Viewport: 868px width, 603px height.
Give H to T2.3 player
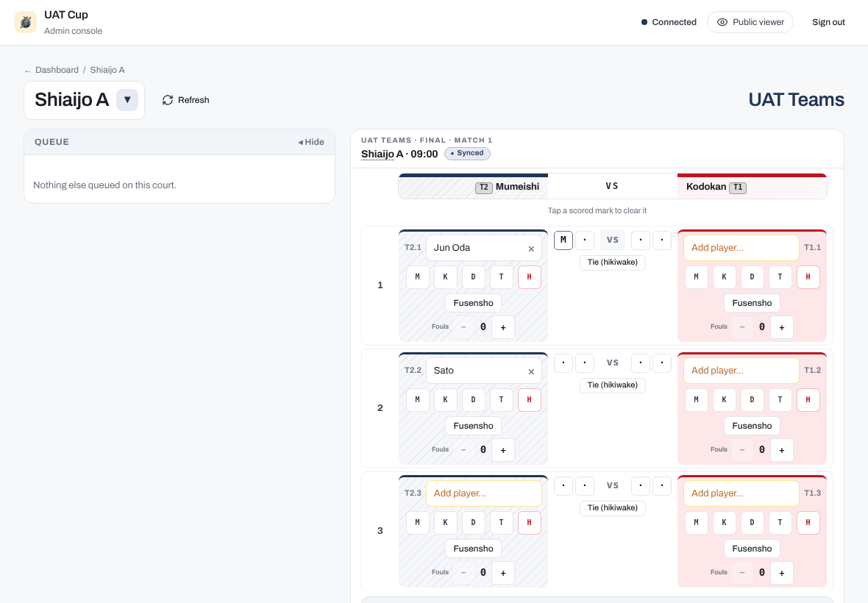point(529,523)
